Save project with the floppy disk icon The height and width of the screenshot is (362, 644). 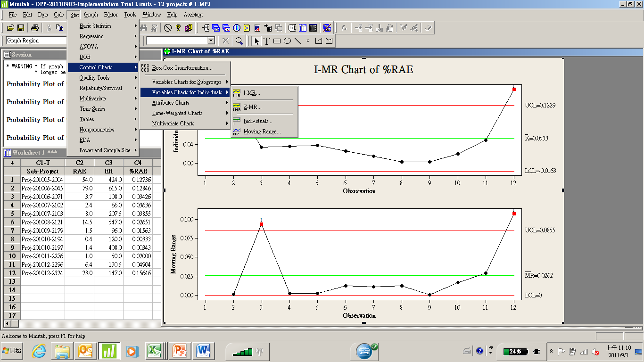pos(21,28)
